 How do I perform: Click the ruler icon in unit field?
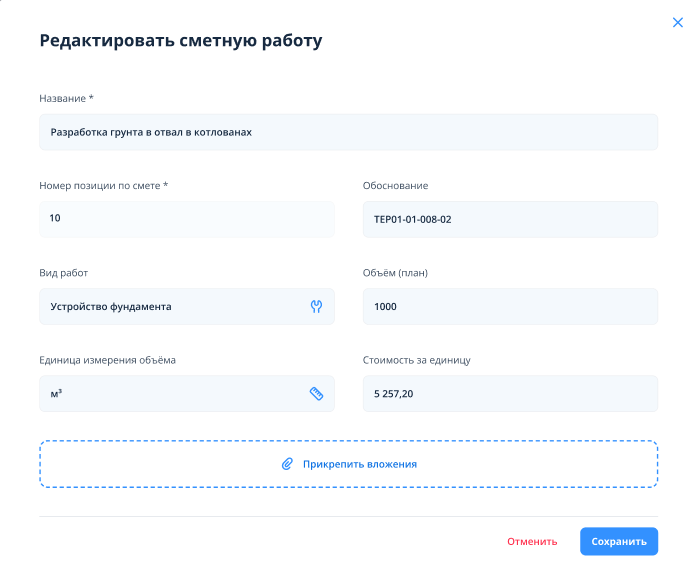[316, 393]
